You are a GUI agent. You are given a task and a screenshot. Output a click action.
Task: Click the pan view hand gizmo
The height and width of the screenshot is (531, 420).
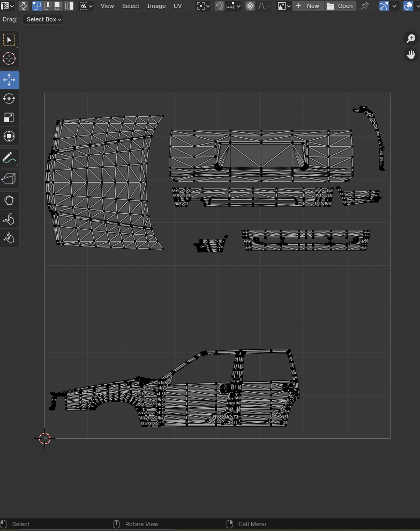[x=411, y=55]
